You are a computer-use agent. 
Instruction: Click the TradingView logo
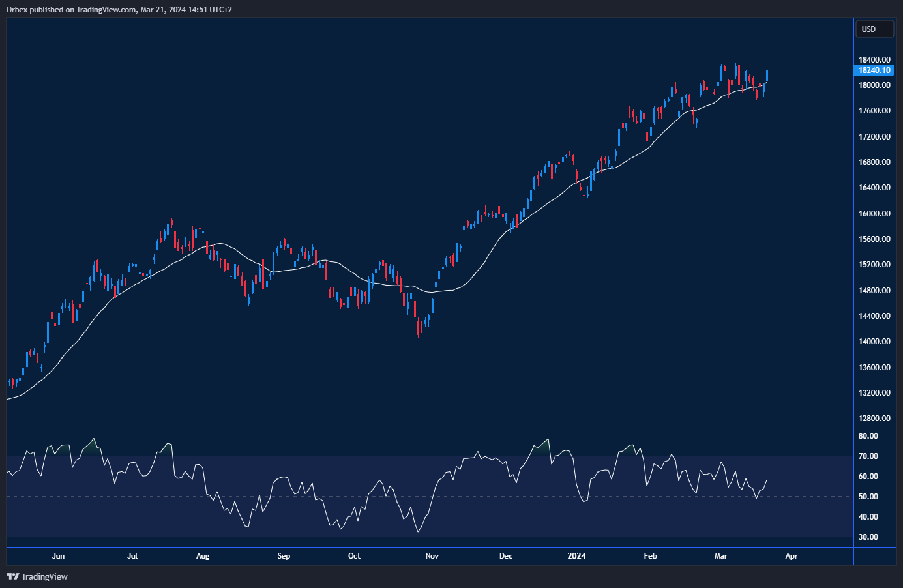(x=11, y=576)
